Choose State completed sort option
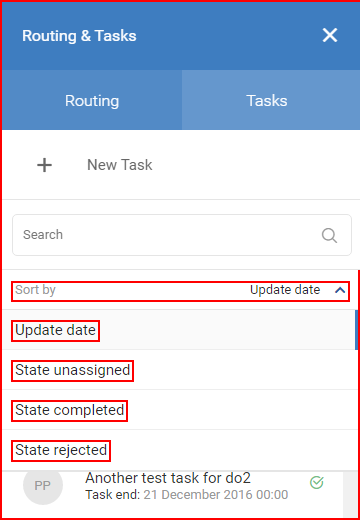Image resolution: width=360 pixels, height=520 pixels. pyautogui.click(x=69, y=411)
